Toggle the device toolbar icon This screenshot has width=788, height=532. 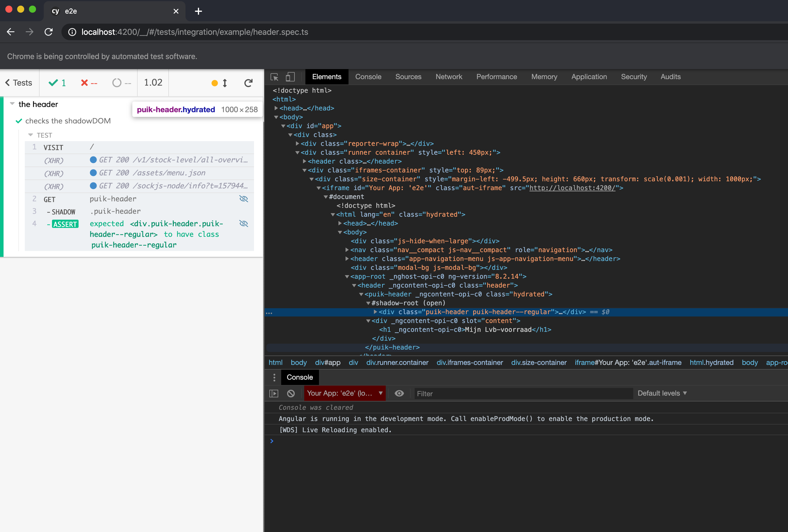coord(290,77)
